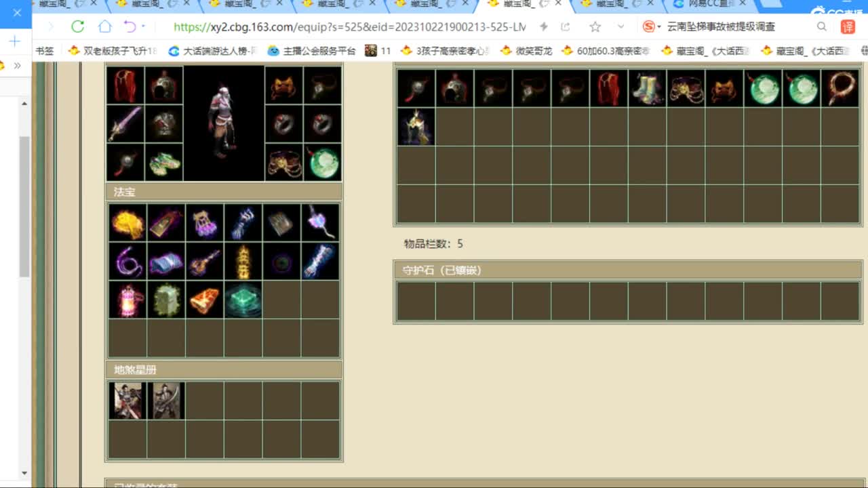Viewport: 868px width, 488px height.
Task: Click the blue folded scroll treasure
Action: (x=166, y=262)
